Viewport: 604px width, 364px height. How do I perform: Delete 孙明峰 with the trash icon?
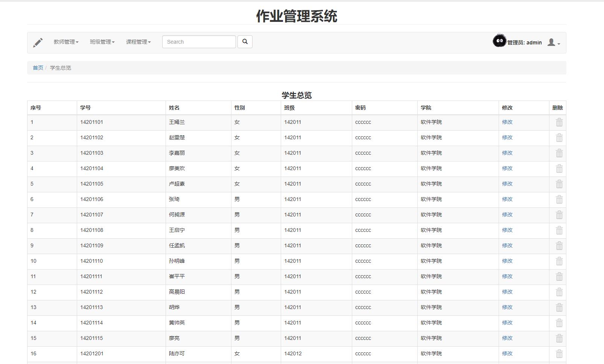click(558, 261)
